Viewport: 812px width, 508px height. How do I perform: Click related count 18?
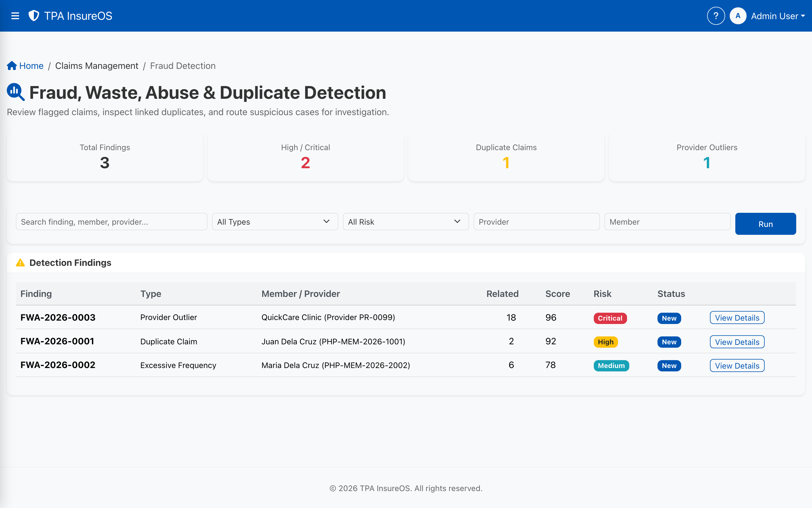click(x=511, y=317)
